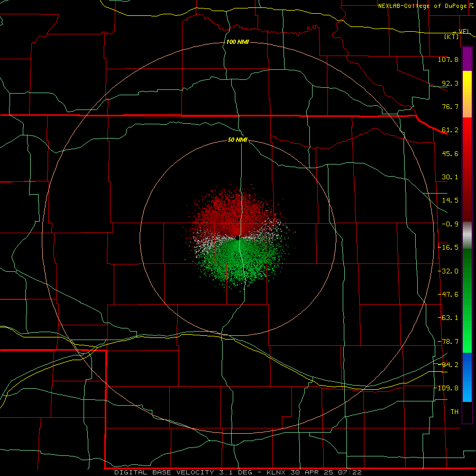The image size is (476, 476).
Task: Click the black radar site dot at the center
Action: pyautogui.click(x=237, y=237)
